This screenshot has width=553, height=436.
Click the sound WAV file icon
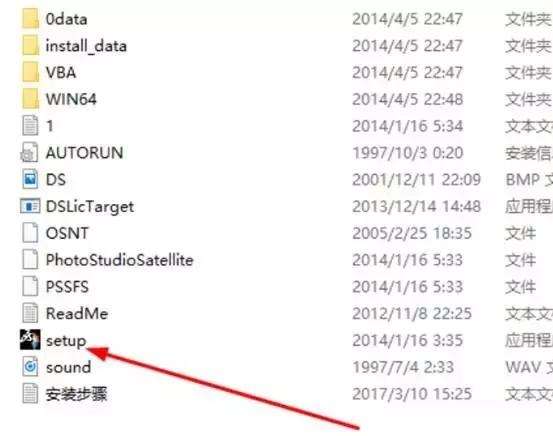[x=30, y=367]
